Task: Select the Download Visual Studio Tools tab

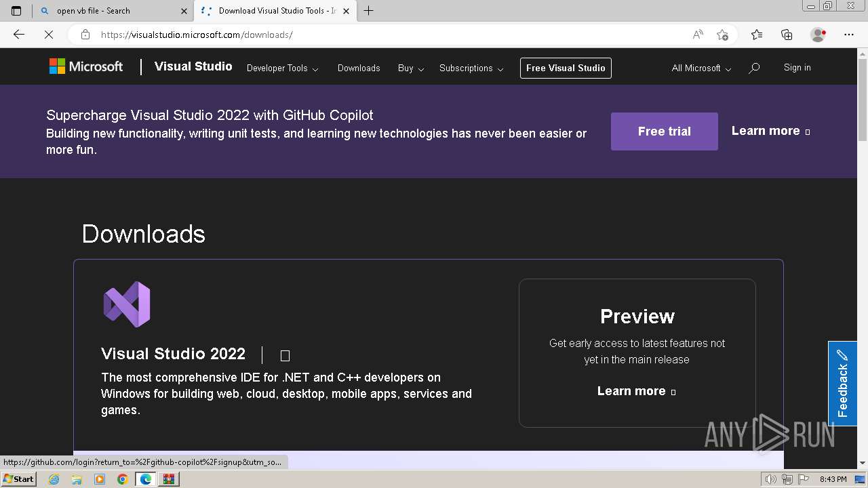Action: pos(275,11)
